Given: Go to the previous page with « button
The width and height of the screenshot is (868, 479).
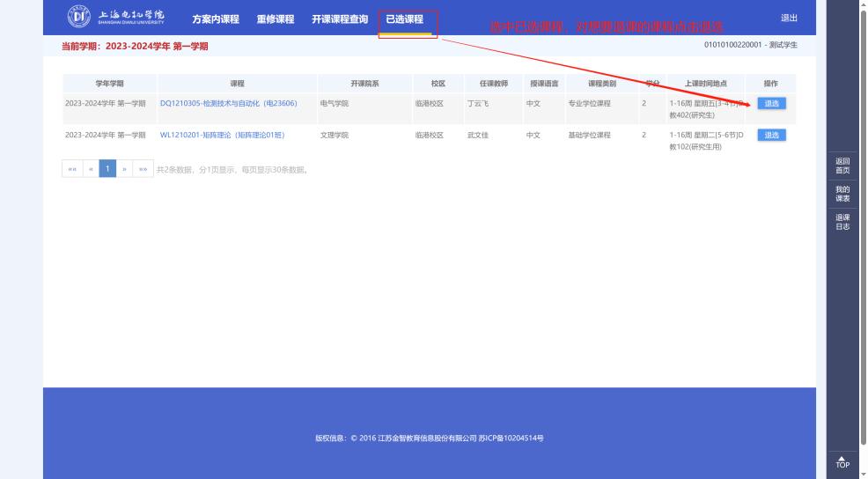Looking at the screenshot, I should [x=89, y=169].
